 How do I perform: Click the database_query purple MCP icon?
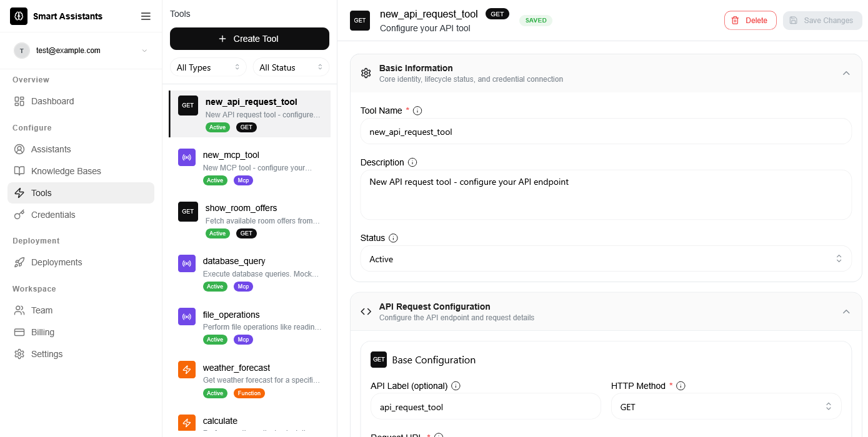(x=187, y=263)
